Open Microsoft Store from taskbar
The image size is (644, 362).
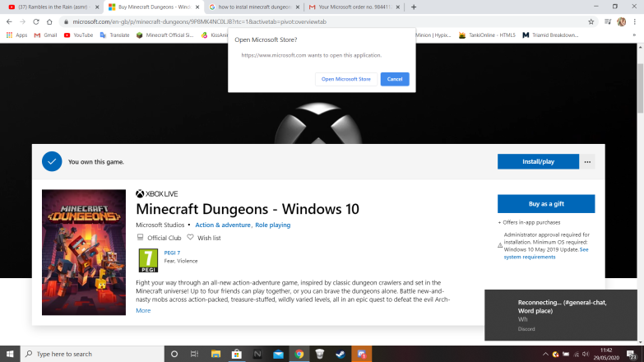click(237, 354)
